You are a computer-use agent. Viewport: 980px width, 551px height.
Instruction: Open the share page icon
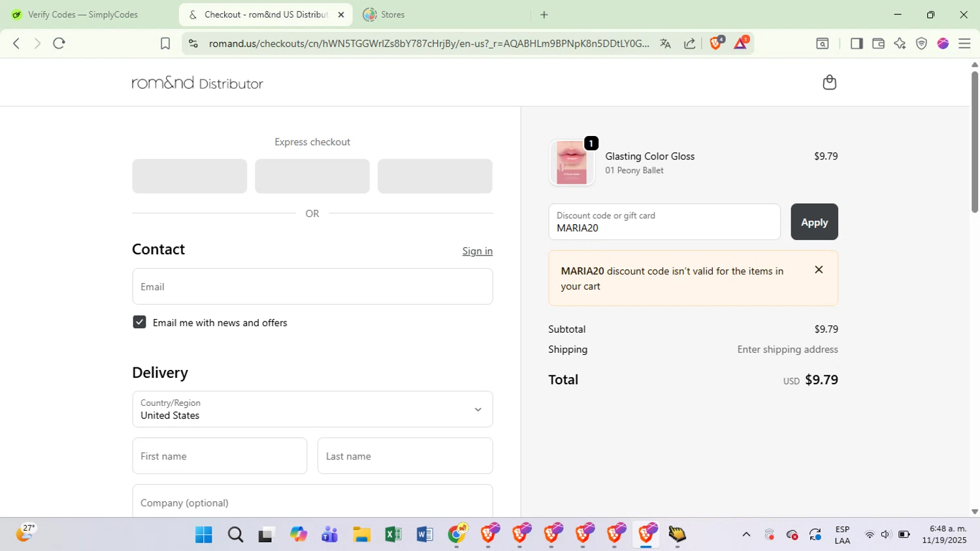point(689,43)
